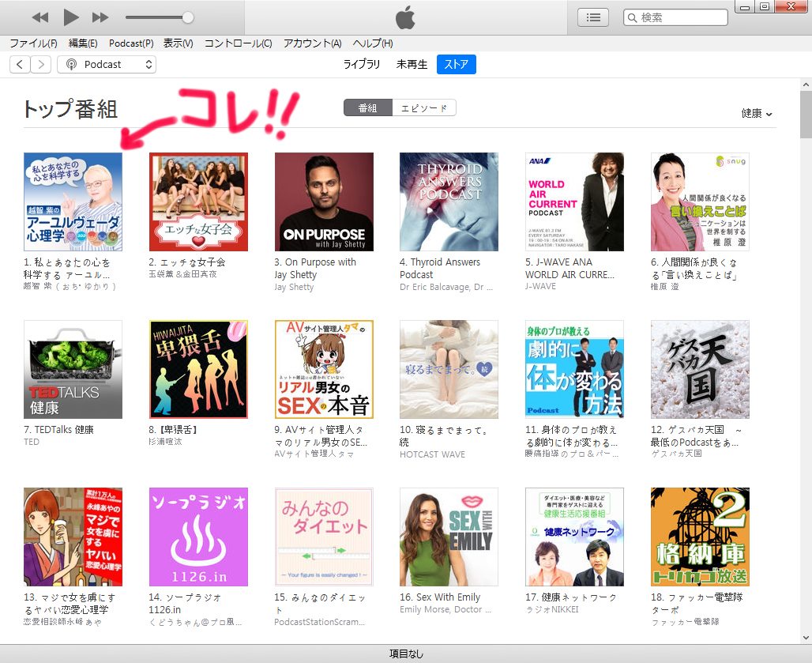
Task: Open エッチな女子会 podcast artwork
Action: tap(198, 202)
